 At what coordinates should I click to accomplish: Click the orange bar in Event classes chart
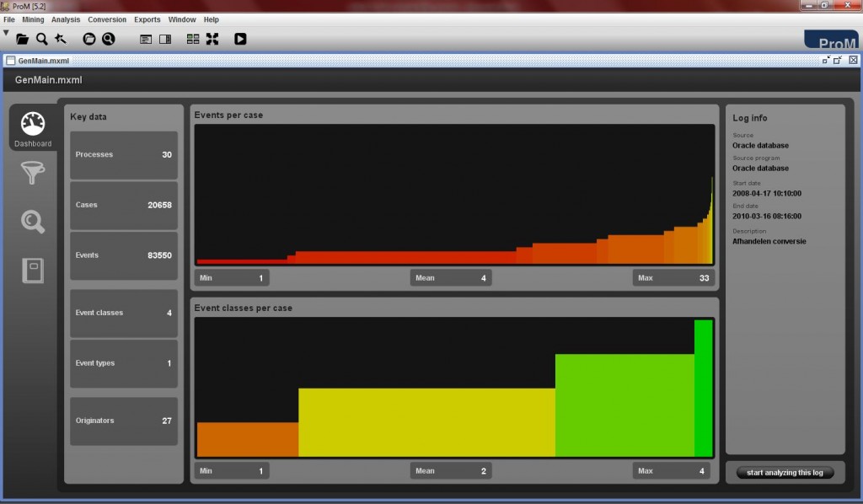[248, 440]
